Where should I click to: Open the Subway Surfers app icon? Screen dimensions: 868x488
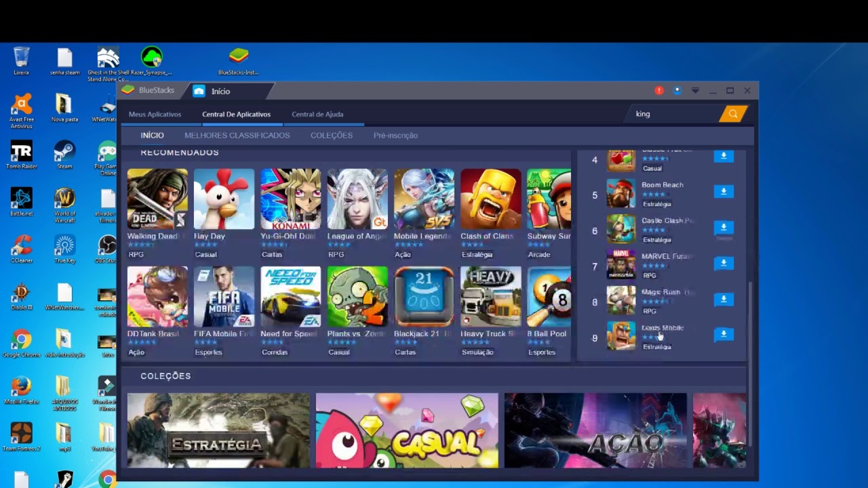pyautogui.click(x=549, y=199)
